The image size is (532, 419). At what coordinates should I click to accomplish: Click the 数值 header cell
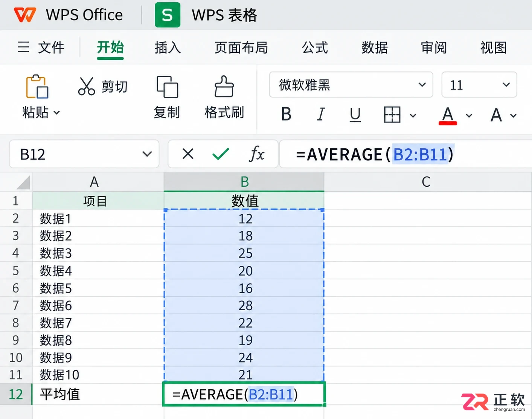tap(244, 201)
